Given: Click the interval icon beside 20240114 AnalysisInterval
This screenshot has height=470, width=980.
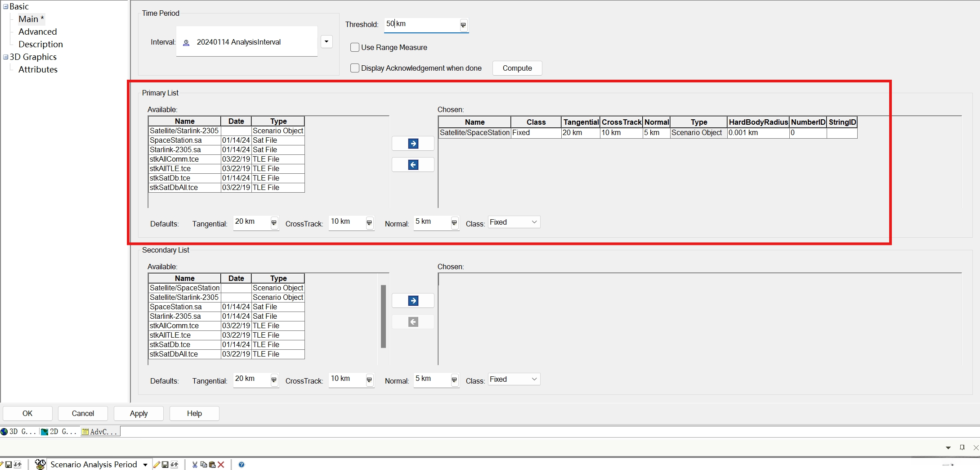Looking at the screenshot, I should 186,43.
